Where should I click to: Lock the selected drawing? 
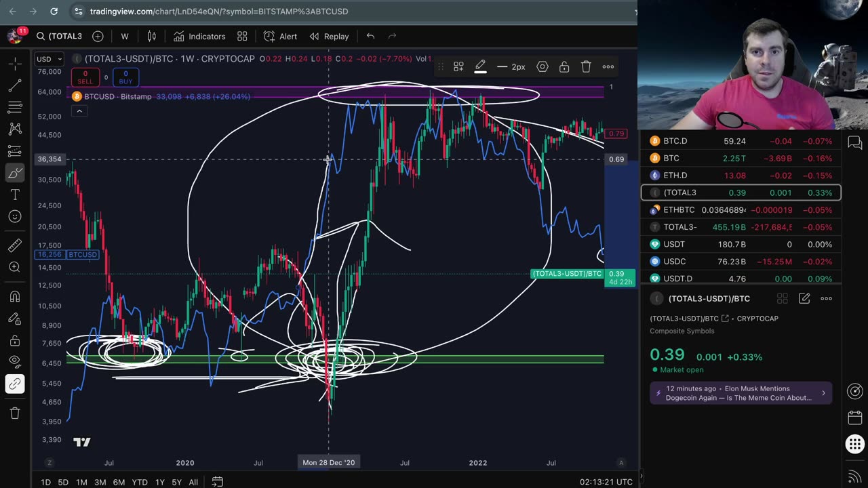(x=564, y=66)
